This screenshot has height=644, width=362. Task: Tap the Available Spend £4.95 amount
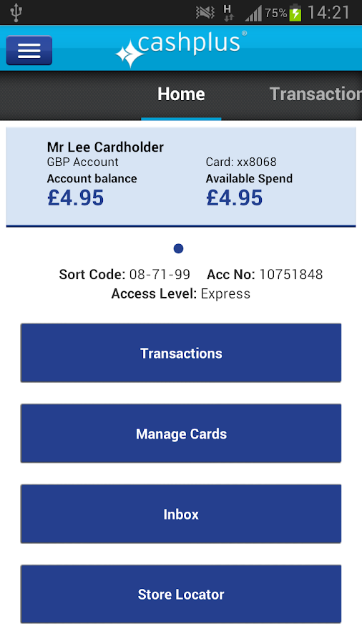coord(235,198)
